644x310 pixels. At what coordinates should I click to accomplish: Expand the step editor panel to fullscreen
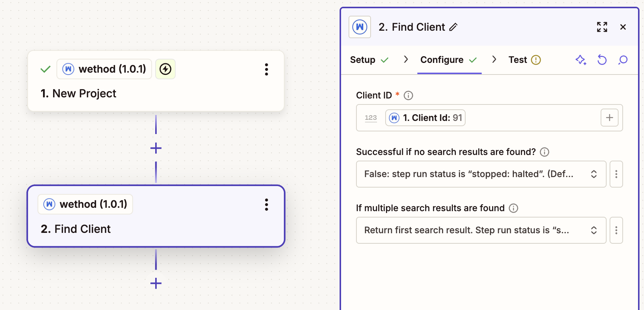(602, 27)
